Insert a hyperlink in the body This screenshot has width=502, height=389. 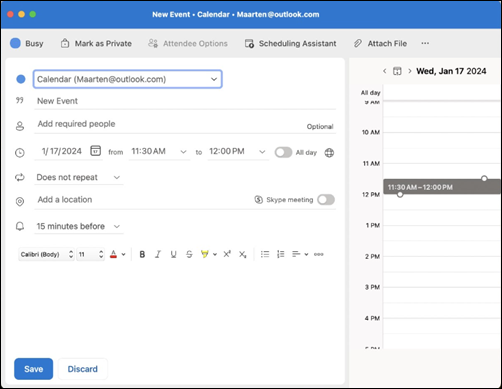tap(319, 254)
